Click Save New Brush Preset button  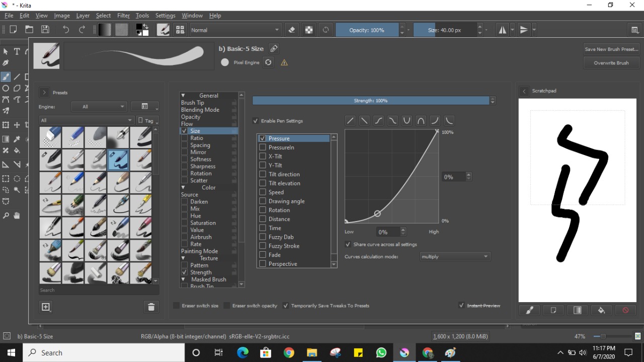611,49
